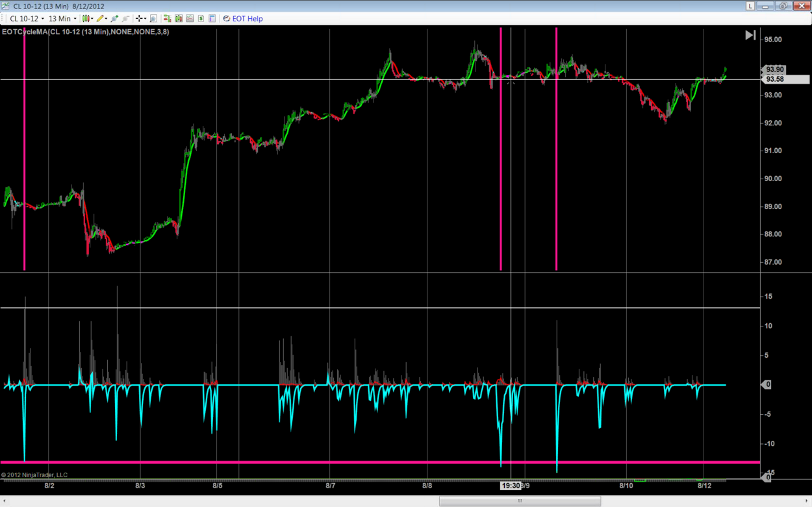
Task: Click the EOT Help globe icon
Action: pos(227,19)
